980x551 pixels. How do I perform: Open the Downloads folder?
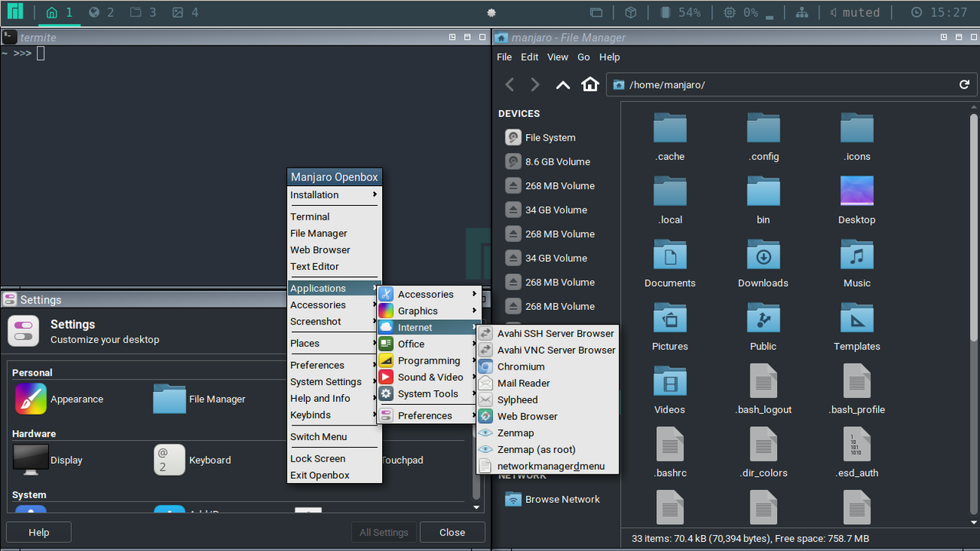(x=763, y=264)
